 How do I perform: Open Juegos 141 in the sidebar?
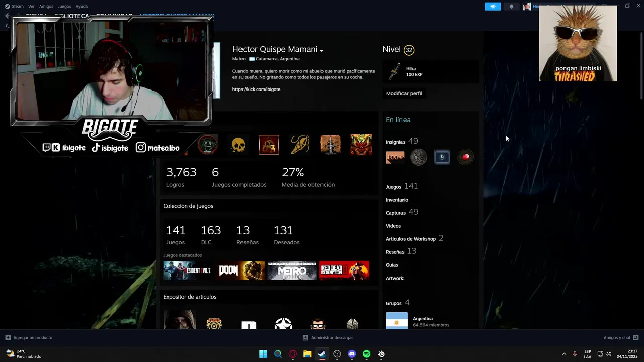pos(401,186)
